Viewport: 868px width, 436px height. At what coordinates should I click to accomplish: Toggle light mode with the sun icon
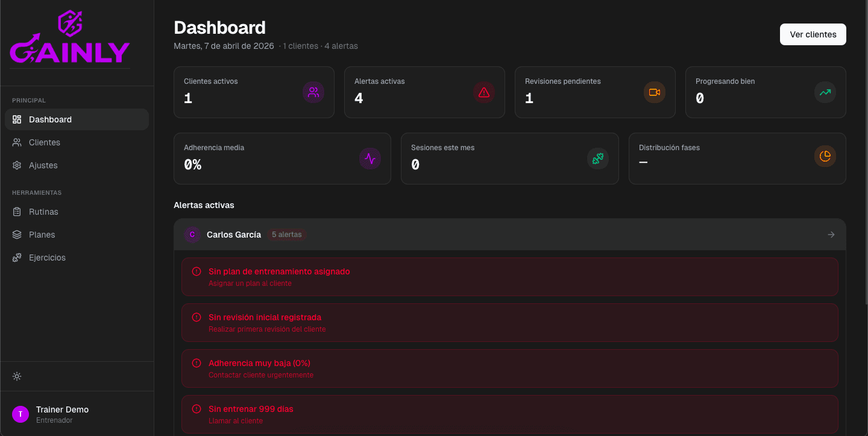(16, 376)
